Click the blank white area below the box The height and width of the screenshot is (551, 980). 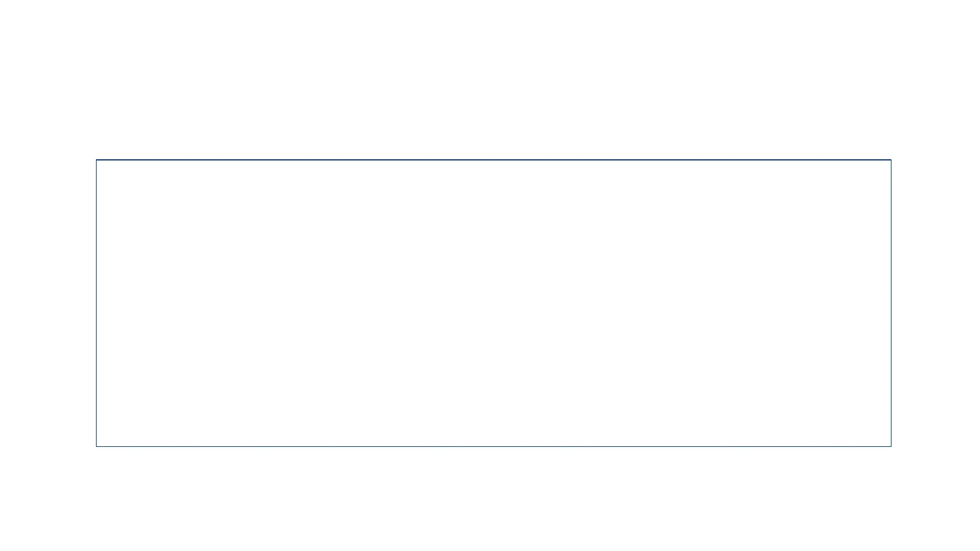[493, 500]
